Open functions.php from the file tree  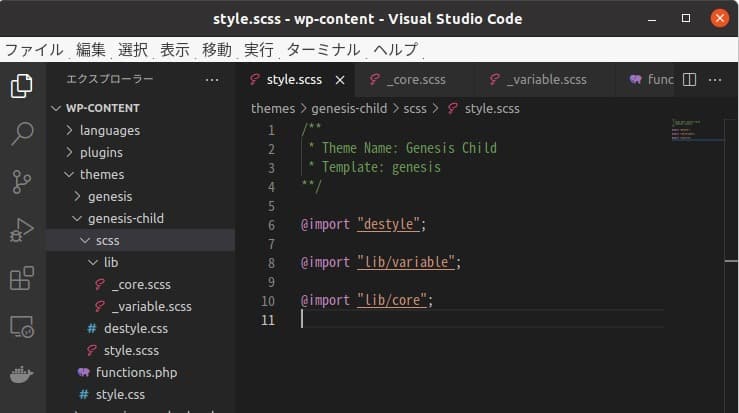(x=136, y=372)
